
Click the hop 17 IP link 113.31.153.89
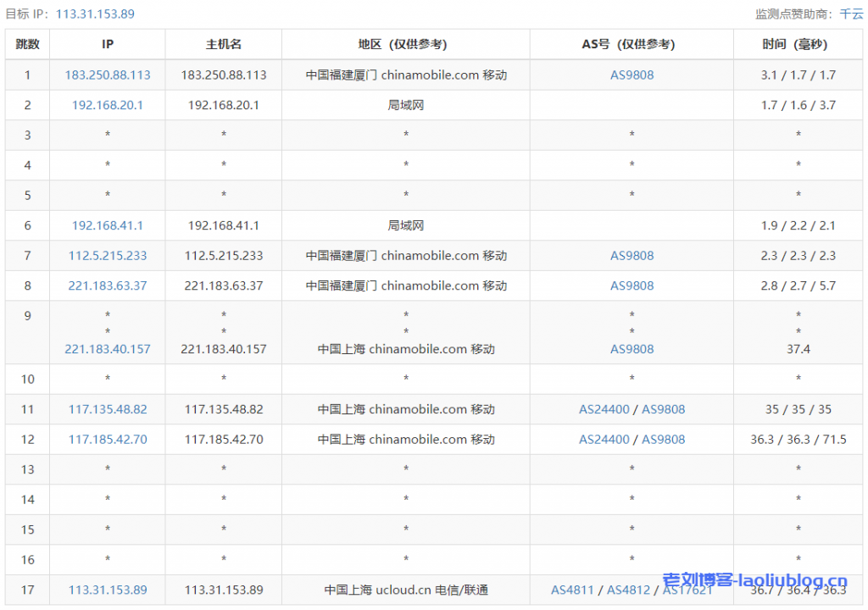(x=108, y=590)
